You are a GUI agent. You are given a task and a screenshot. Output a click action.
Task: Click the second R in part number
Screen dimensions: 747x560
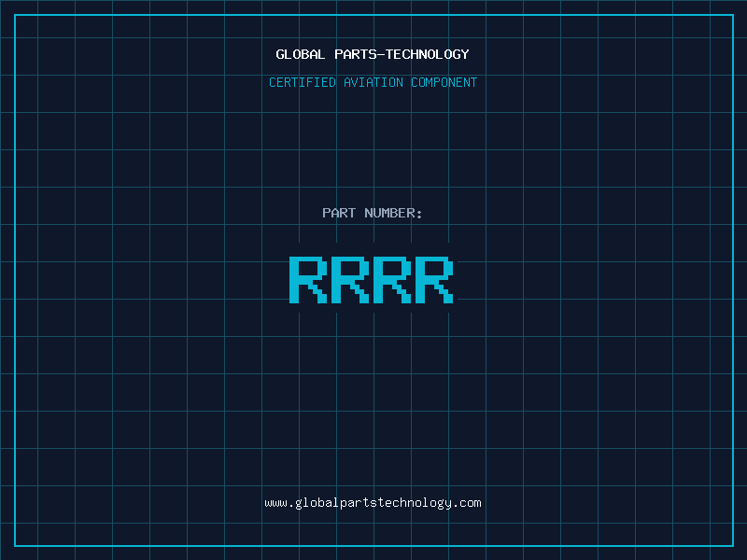[349, 280]
